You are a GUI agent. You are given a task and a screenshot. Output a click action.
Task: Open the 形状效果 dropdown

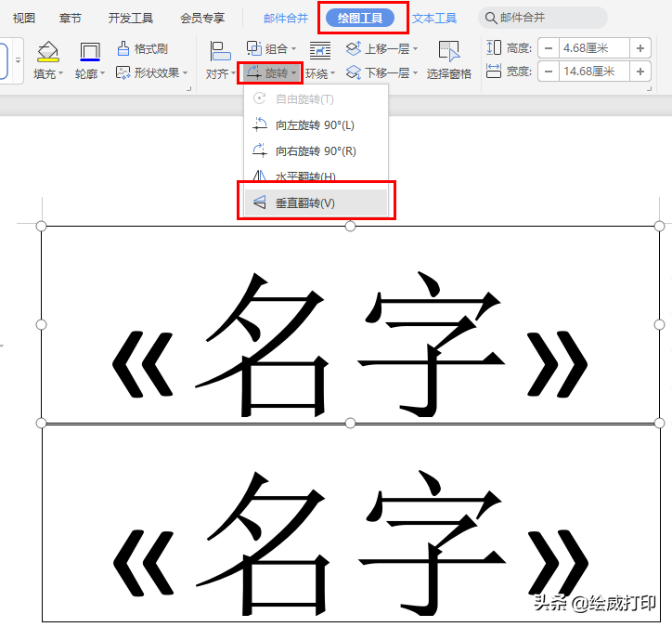click(152, 72)
